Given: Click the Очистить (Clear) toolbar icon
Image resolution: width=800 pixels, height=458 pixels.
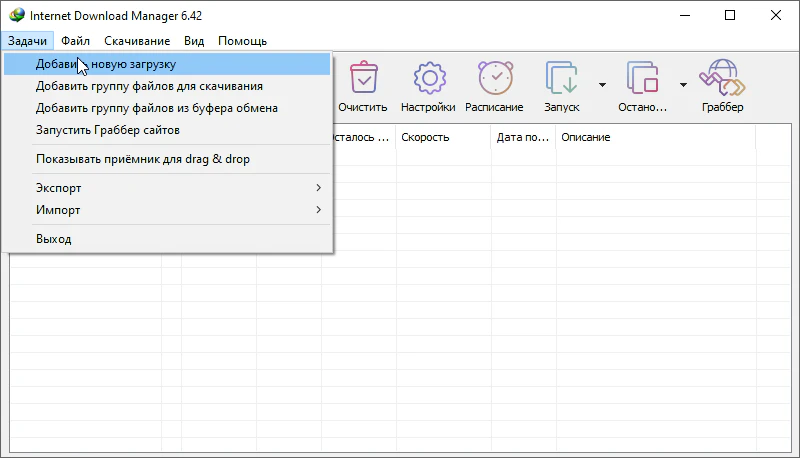Looking at the screenshot, I should coord(362,80).
